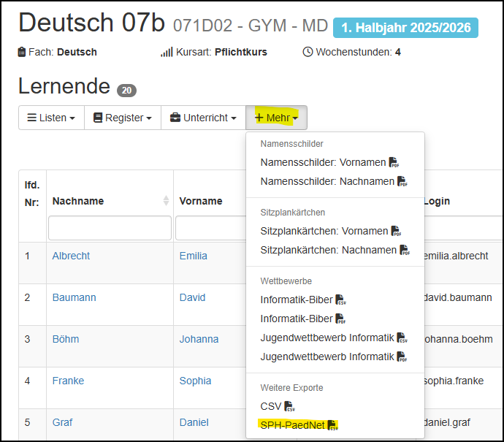Open first name link Johanna
The height and width of the screenshot is (442, 504).
[199, 339]
